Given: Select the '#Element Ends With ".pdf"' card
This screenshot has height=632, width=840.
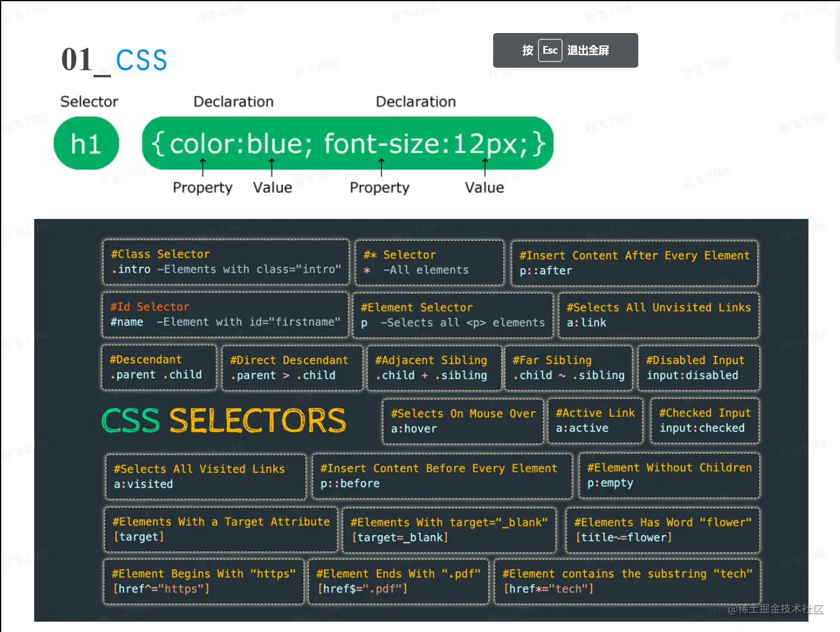Looking at the screenshot, I should tap(398, 582).
